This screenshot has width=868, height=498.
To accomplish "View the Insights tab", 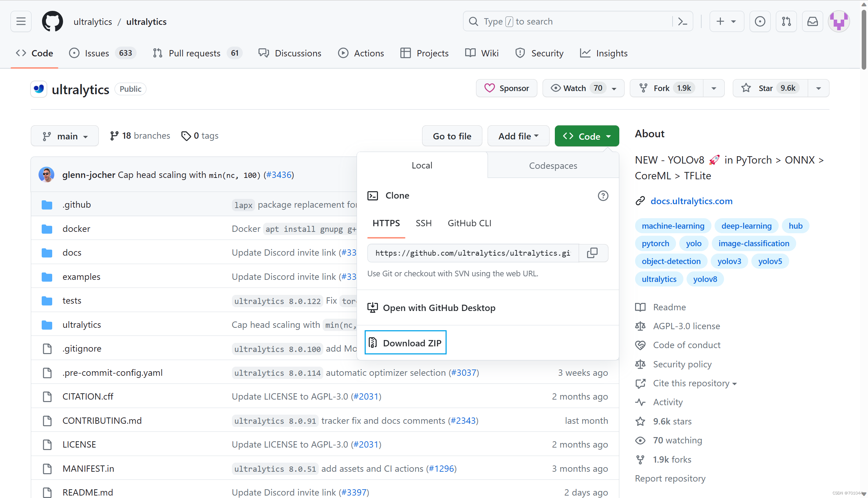I will click(x=604, y=53).
